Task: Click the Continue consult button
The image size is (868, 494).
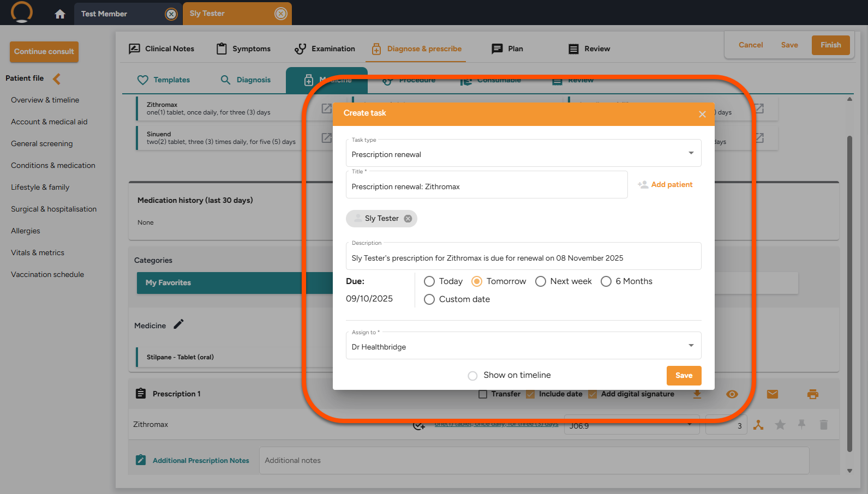Action: point(44,52)
